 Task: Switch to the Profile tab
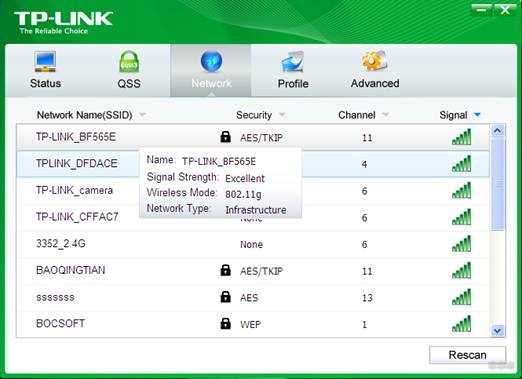click(293, 71)
